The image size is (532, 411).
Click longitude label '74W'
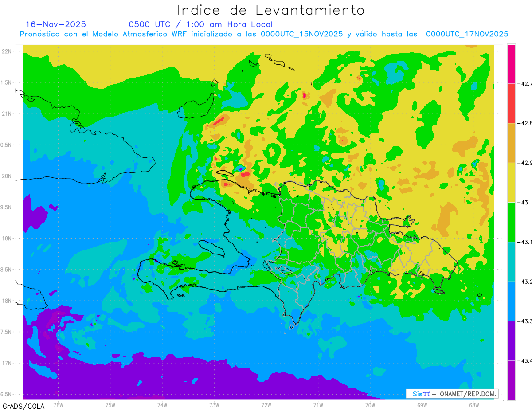point(162,405)
